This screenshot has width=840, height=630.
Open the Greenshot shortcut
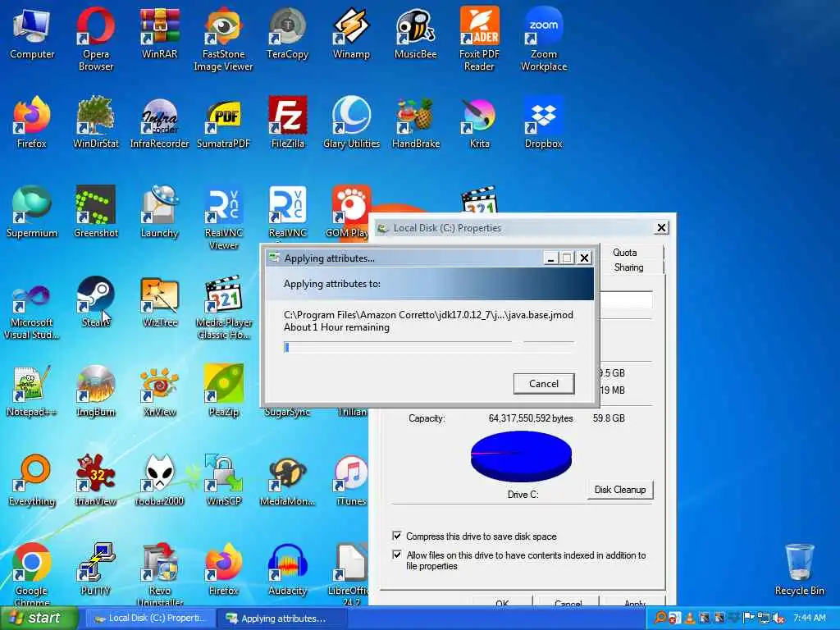[96, 212]
